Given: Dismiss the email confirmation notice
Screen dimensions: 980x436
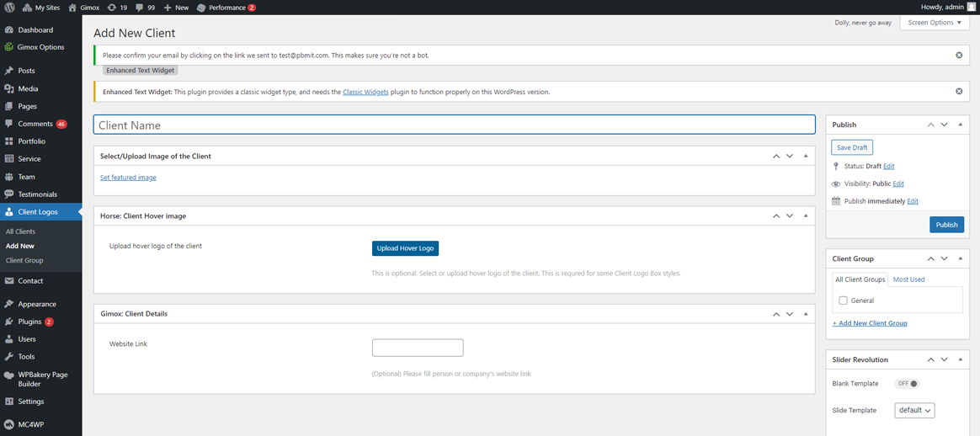Looking at the screenshot, I should (959, 56).
